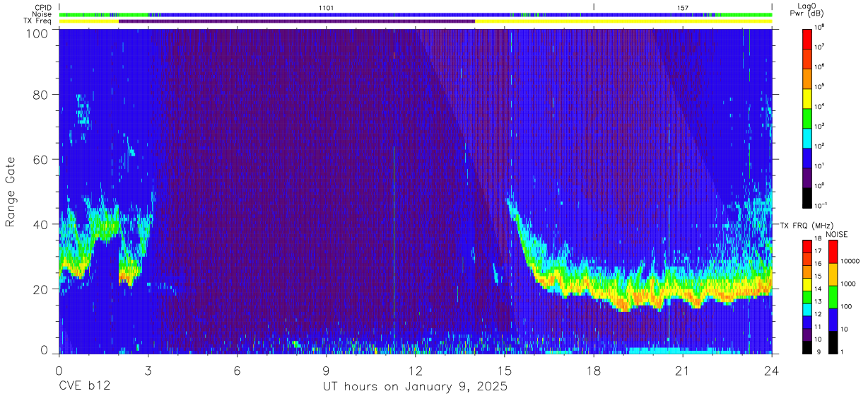
Task: Select the red segment of the TX frequency colorbar
Action: point(807,246)
